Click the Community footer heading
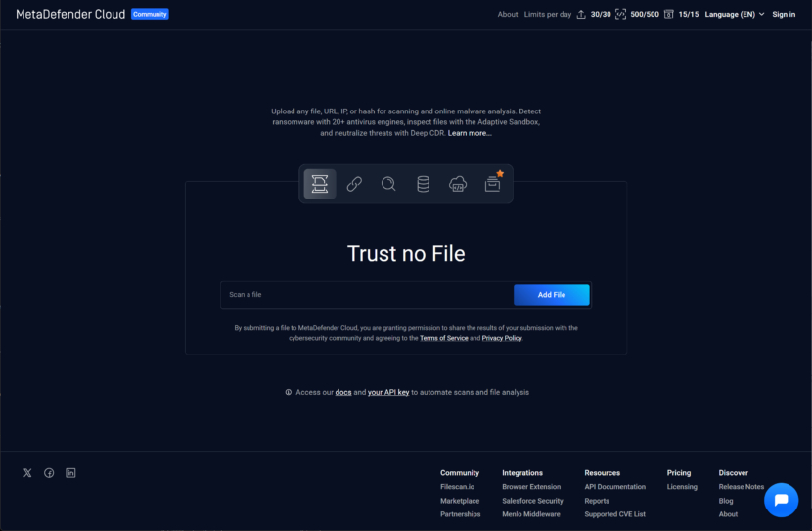 point(460,473)
